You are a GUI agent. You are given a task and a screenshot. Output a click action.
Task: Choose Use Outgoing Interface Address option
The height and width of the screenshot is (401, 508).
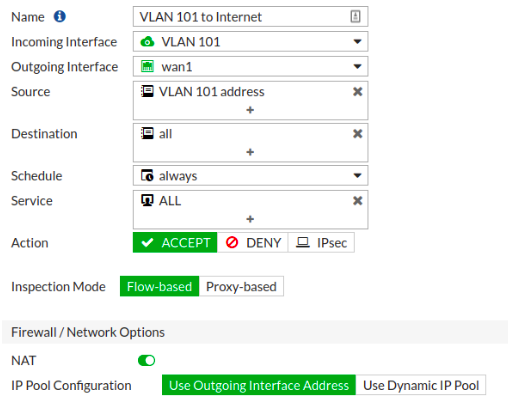(259, 385)
